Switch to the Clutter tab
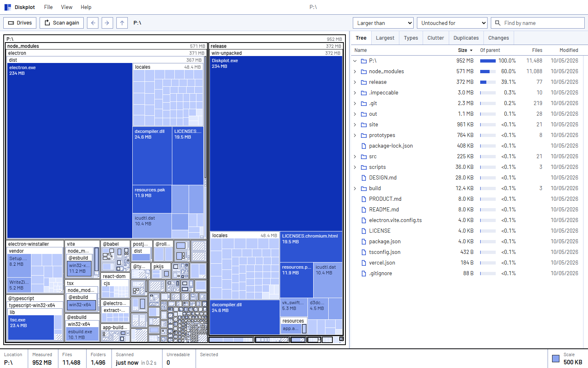The height and width of the screenshot is (368, 588). 436,38
